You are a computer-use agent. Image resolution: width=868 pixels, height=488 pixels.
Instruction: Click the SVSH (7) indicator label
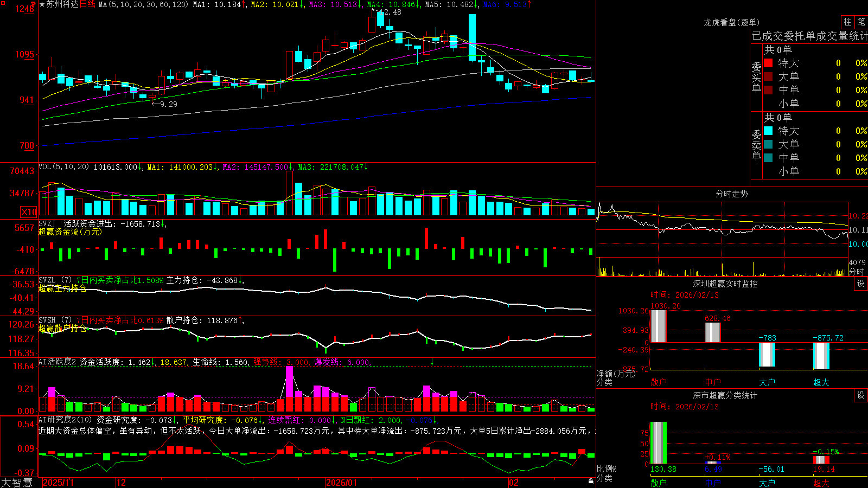click(55, 320)
